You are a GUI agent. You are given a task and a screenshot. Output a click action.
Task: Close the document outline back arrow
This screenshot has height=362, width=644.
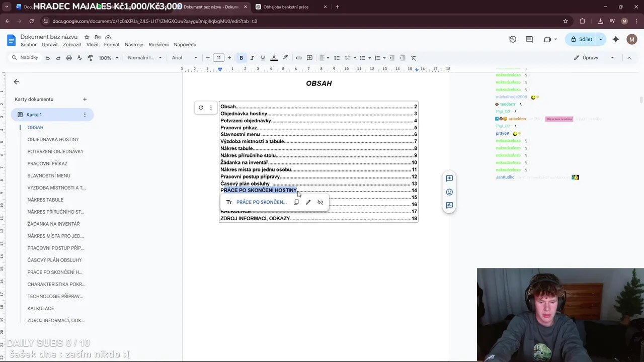click(x=17, y=81)
